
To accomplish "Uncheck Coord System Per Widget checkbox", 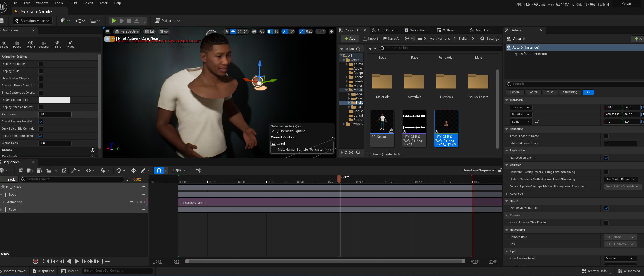I will pos(41,122).
